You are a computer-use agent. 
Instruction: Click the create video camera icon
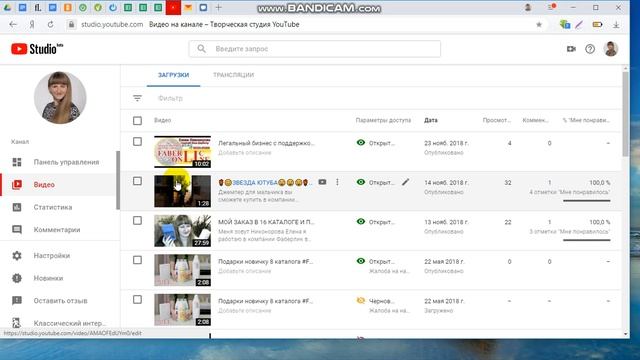click(x=571, y=49)
